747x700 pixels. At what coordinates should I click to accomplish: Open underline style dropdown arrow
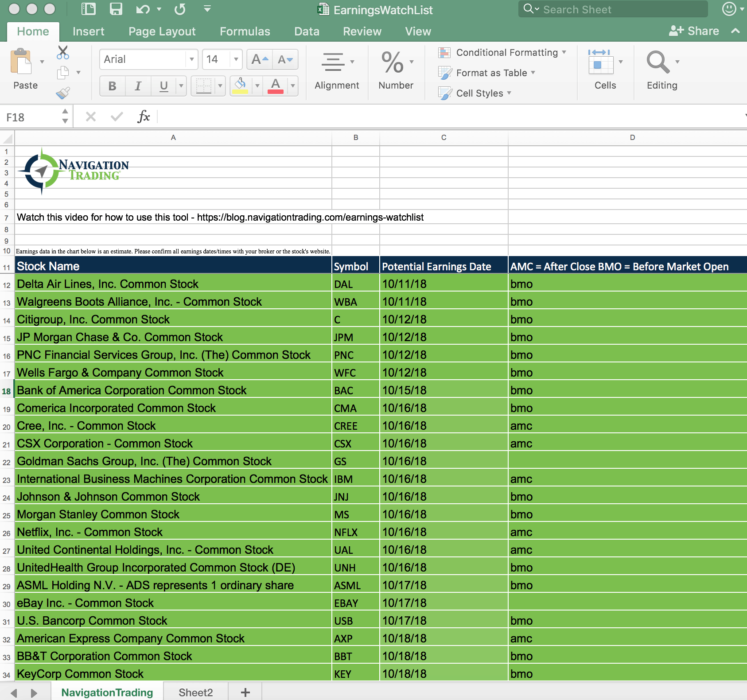(x=181, y=86)
